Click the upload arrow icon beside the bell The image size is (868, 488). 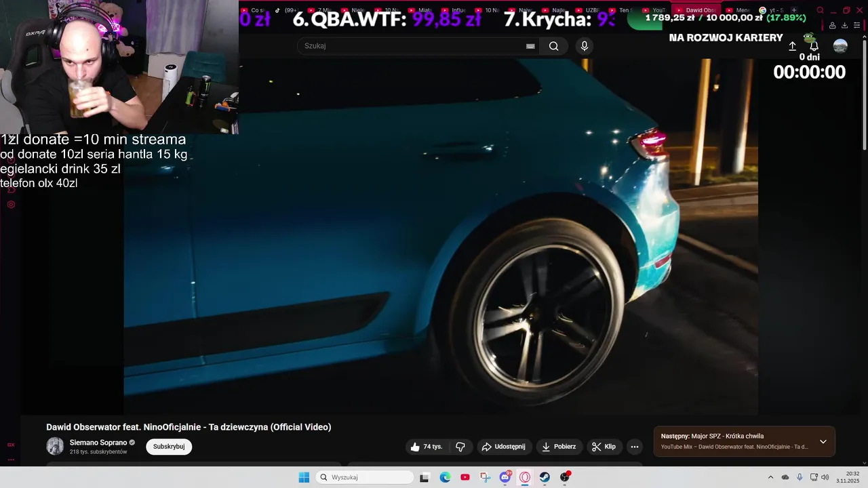[x=792, y=46]
